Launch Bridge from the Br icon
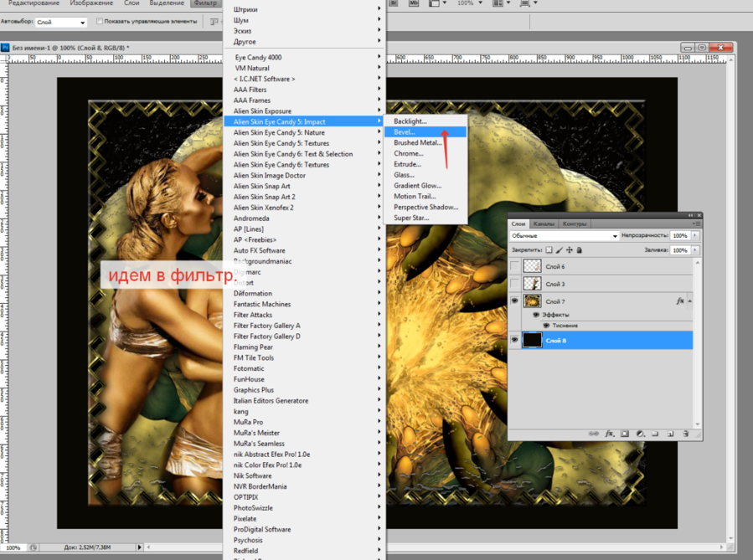 394,3
